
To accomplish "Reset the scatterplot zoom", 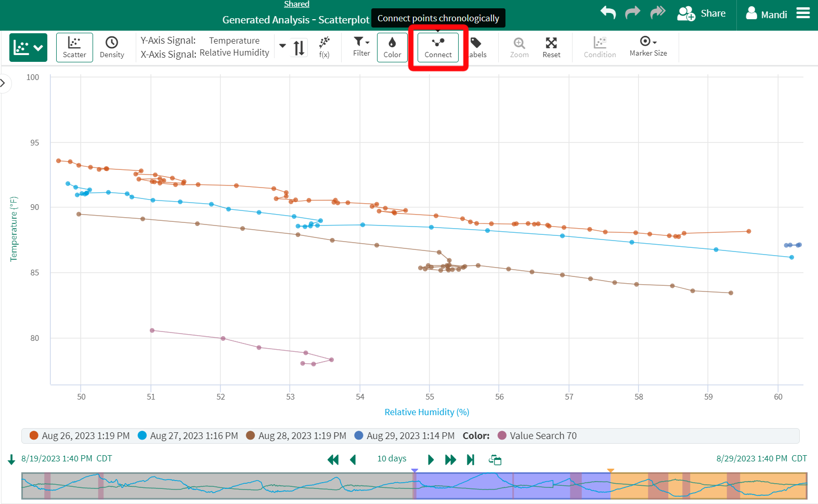I will [x=551, y=47].
